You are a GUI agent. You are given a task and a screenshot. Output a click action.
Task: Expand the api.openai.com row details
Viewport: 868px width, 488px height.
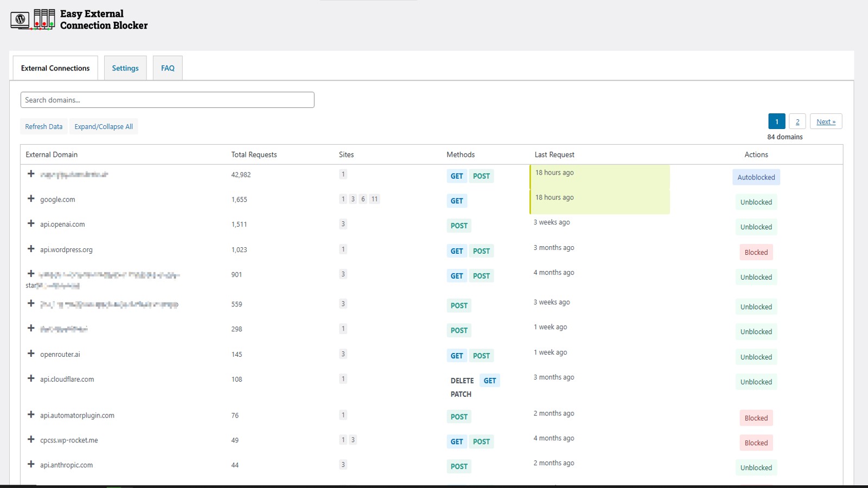(31, 224)
